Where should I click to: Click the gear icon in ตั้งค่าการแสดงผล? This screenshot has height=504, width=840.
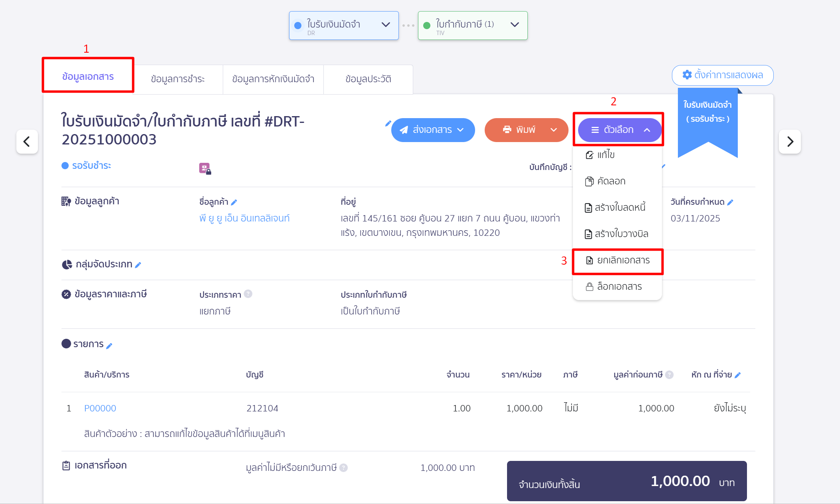pos(687,75)
